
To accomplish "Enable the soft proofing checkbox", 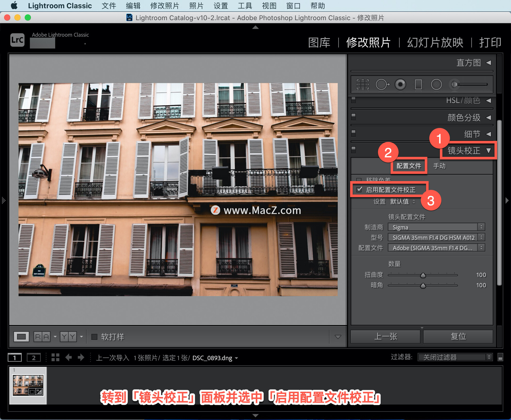I will [94, 337].
